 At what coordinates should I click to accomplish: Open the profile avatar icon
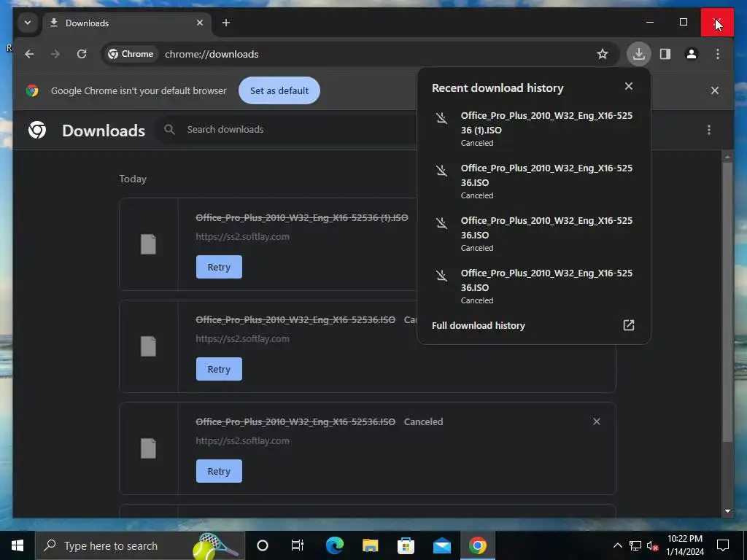692,54
